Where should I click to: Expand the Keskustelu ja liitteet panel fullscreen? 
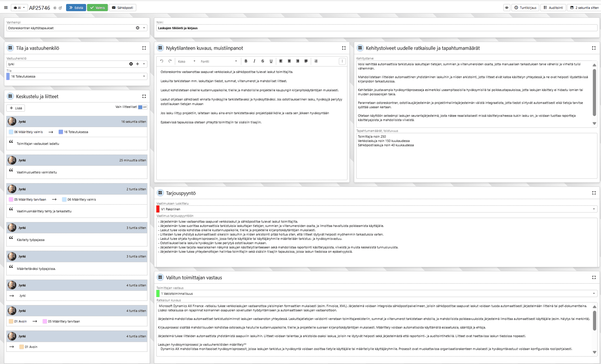144,96
